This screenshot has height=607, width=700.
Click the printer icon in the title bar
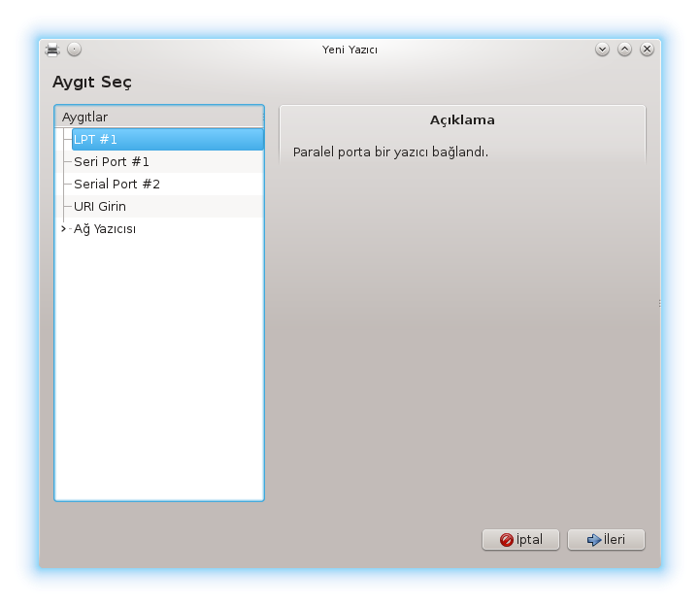pyautogui.click(x=52, y=50)
